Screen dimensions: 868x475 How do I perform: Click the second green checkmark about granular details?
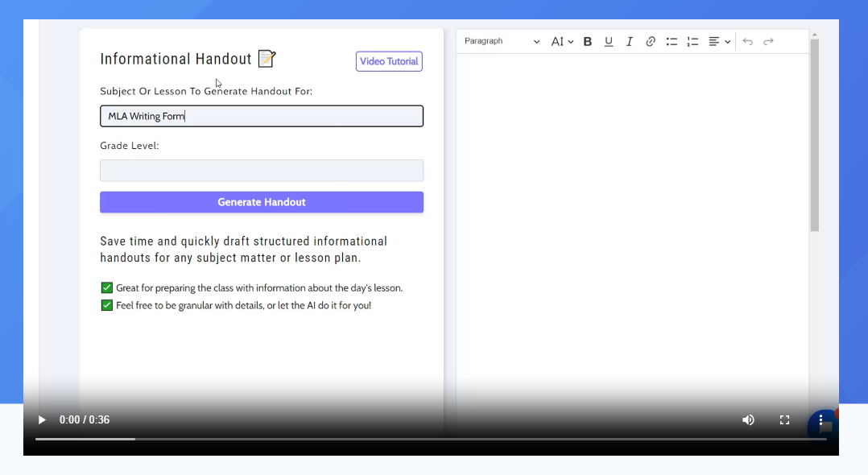click(107, 305)
